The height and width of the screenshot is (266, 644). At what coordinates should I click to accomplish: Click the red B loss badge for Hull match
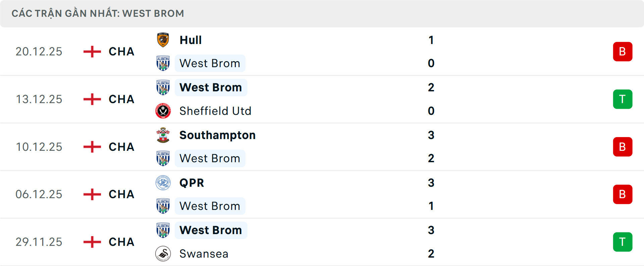[623, 51]
